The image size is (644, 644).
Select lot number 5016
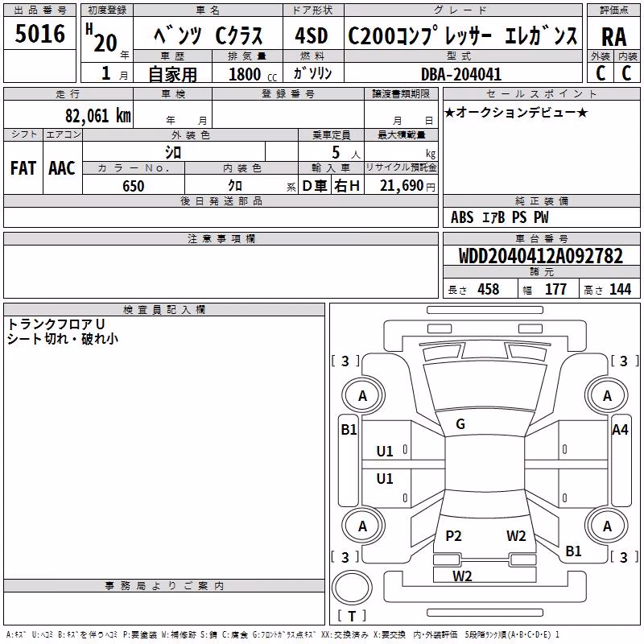pyautogui.click(x=39, y=34)
